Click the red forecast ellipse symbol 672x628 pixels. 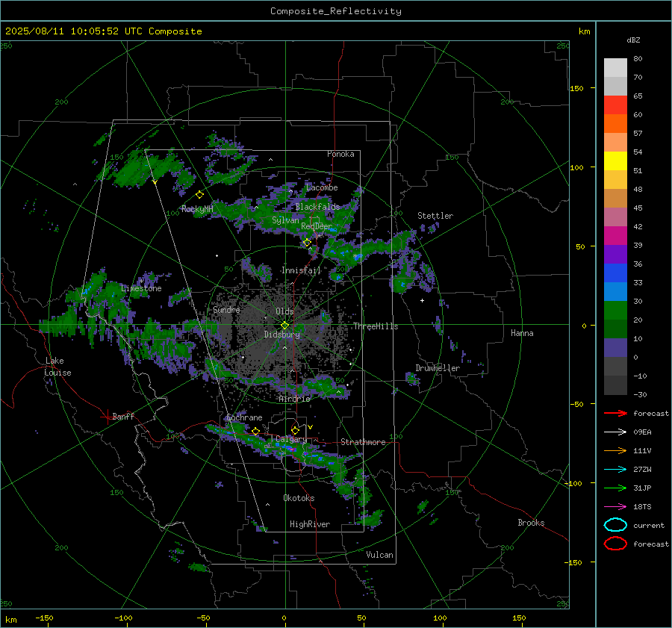[x=615, y=544]
